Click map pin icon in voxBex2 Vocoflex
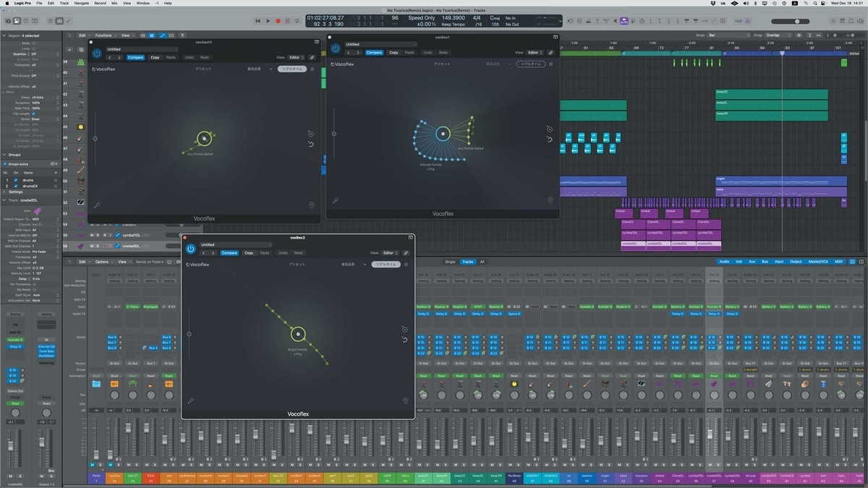 click(x=405, y=400)
